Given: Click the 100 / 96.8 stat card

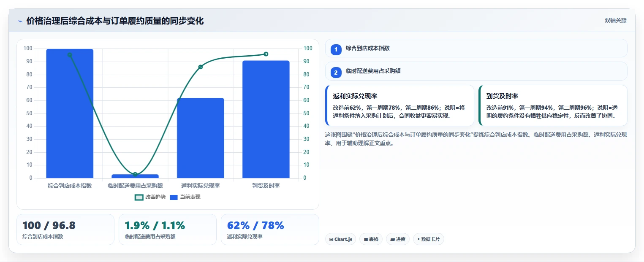Looking at the screenshot, I should click(x=65, y=230).
